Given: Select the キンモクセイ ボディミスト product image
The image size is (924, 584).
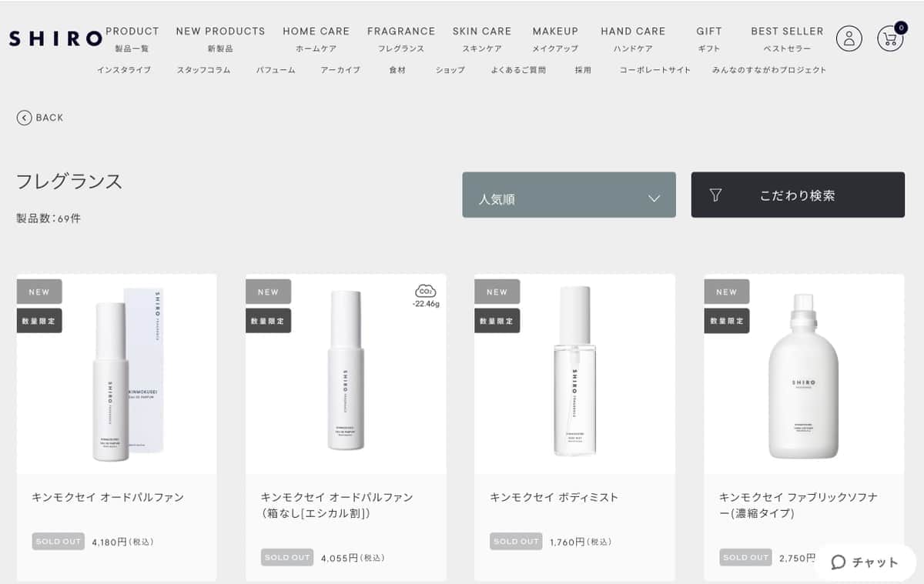Looking at the screenshot, I should [574, 373].
